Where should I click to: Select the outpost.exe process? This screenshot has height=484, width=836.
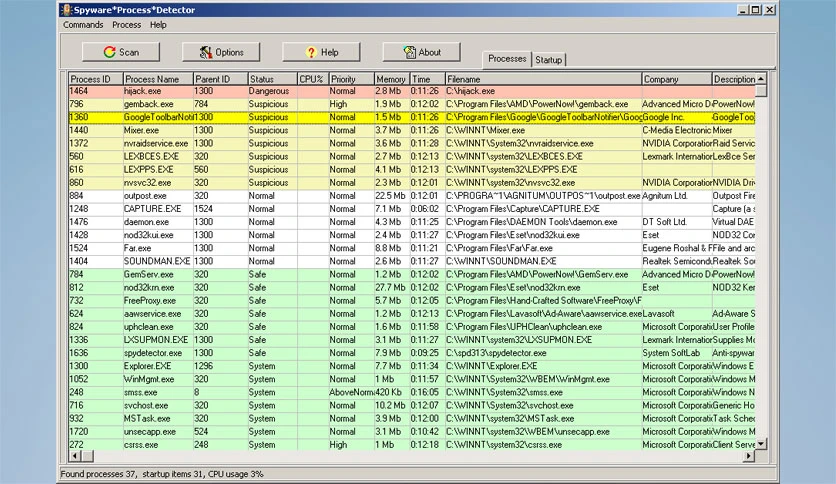tap(145, 196)
